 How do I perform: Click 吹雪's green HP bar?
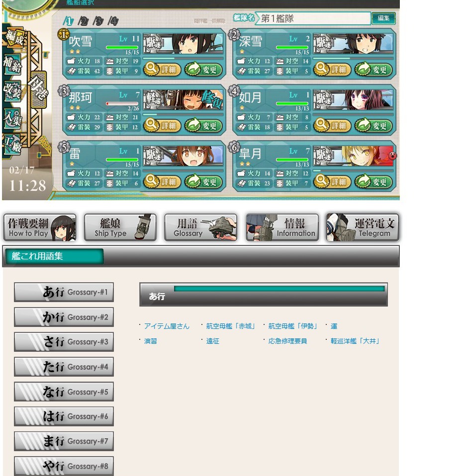pos(122,47)
